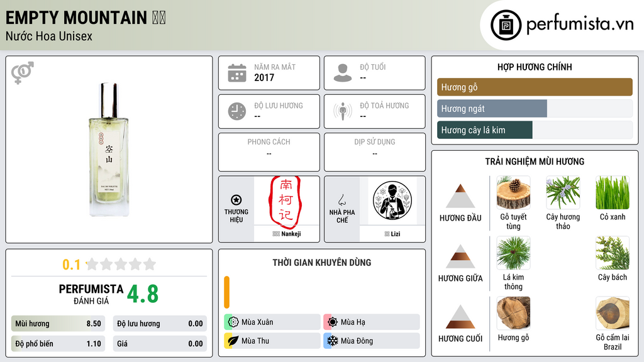Click the Độ lưu hương 0.00 score row
This screenshot has width=644, height=362.
(160, 324)
